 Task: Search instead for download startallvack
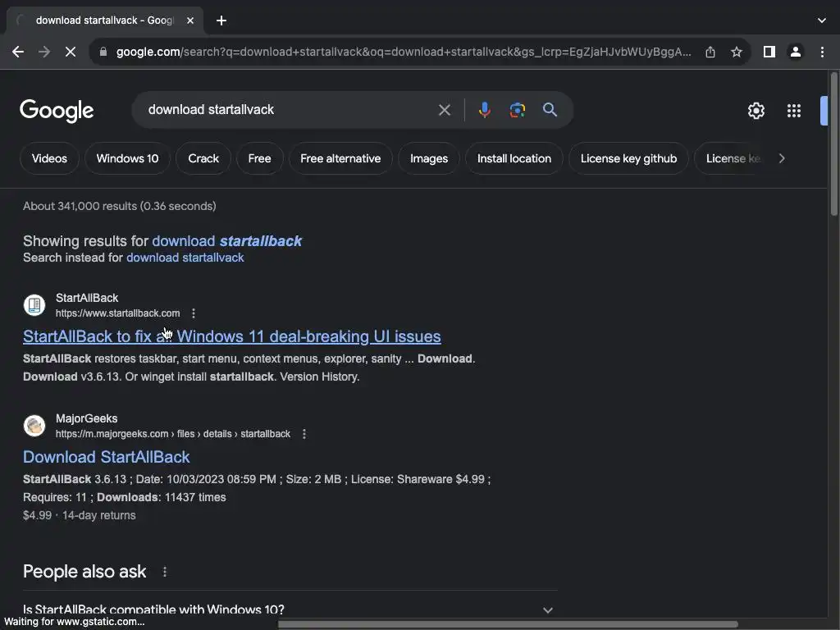pyautogui.click(x=185, y=258)
